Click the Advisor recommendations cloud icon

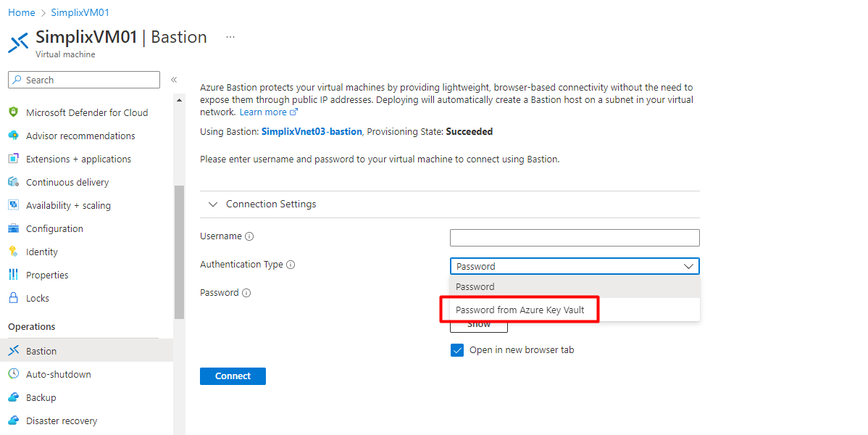[13, 136]
